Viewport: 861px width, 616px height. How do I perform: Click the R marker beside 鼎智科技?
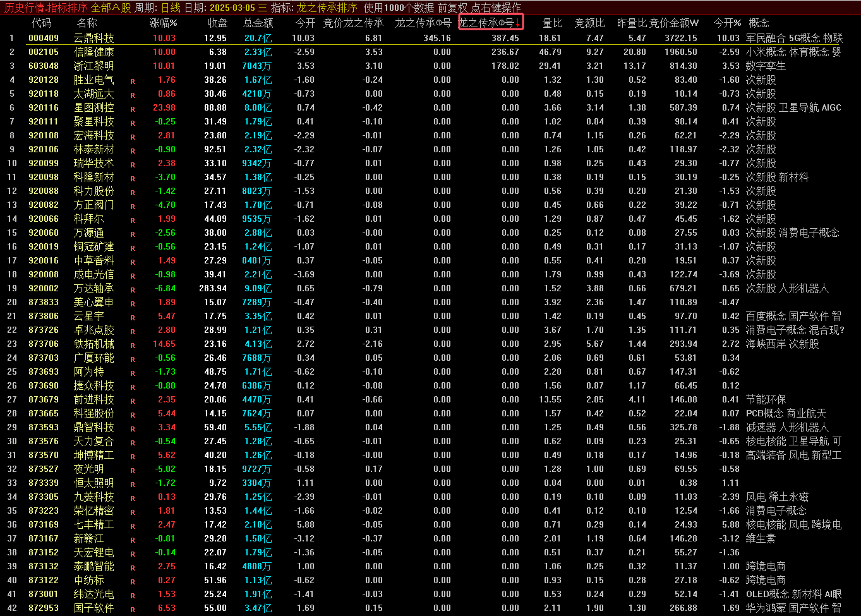pos(133,429)
